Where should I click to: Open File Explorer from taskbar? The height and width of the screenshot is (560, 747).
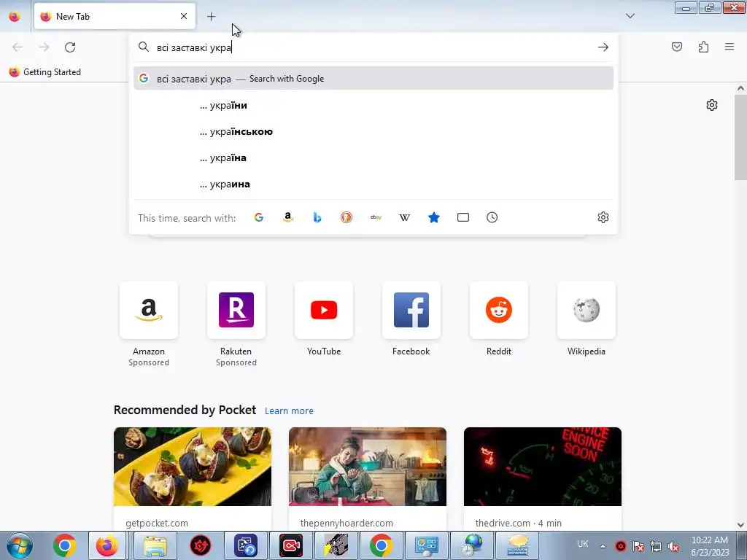(155, 545)
